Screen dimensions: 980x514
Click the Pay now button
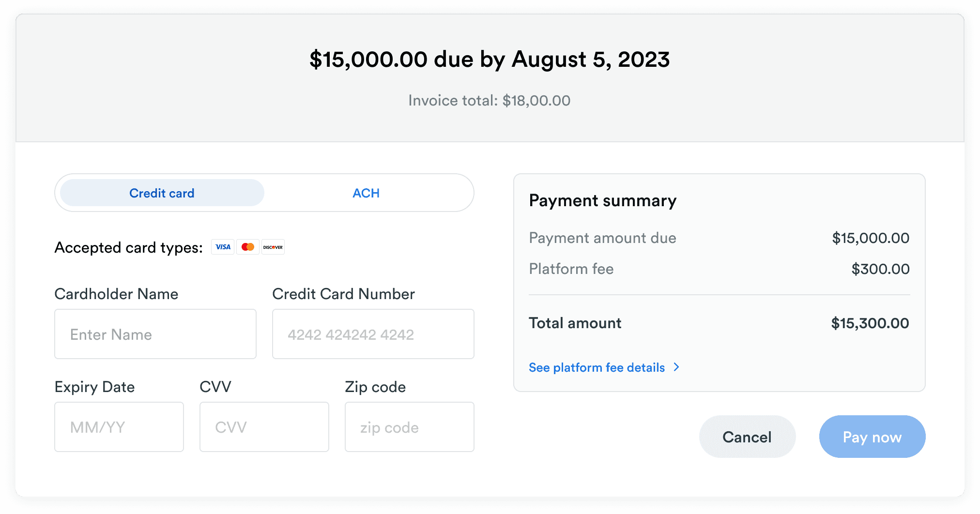872,437
